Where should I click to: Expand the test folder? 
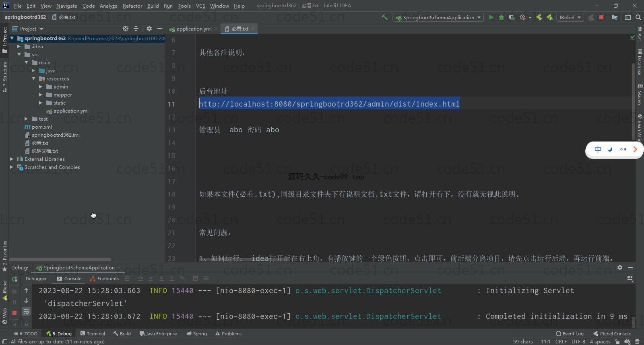[26, 119]
